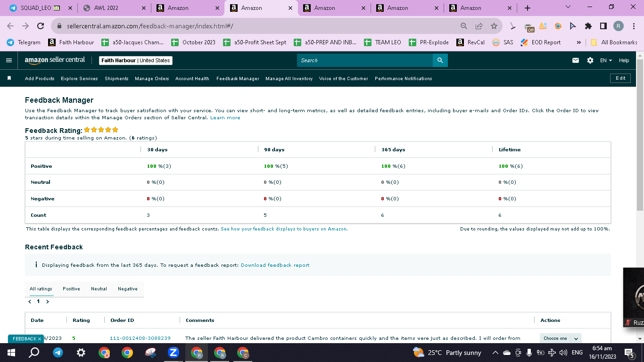Switch to the AWL 2022 browser tab
Image resolution: width=644 pixels, height=362 pixels.
[114, 8]
